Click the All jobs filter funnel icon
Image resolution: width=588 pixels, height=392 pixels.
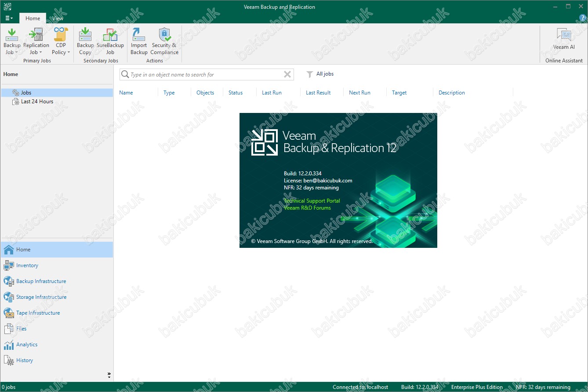click(x=310, y=74)
